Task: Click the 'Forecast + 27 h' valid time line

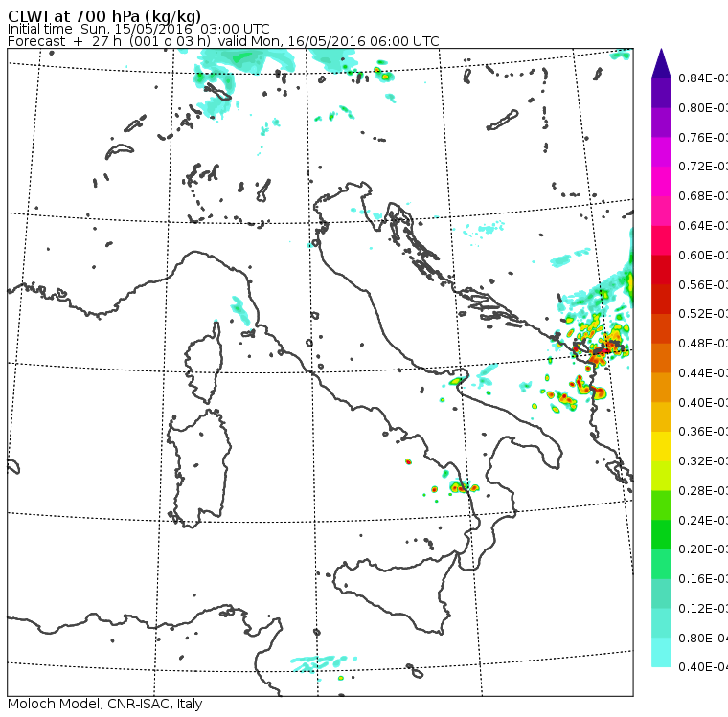Action: 223,41
